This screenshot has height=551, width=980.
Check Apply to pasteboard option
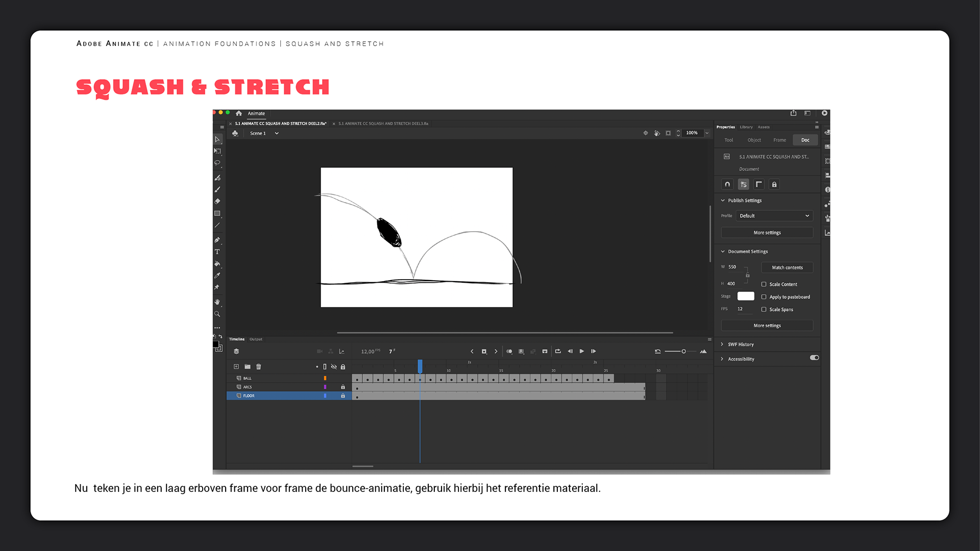(x=764, y=297)
